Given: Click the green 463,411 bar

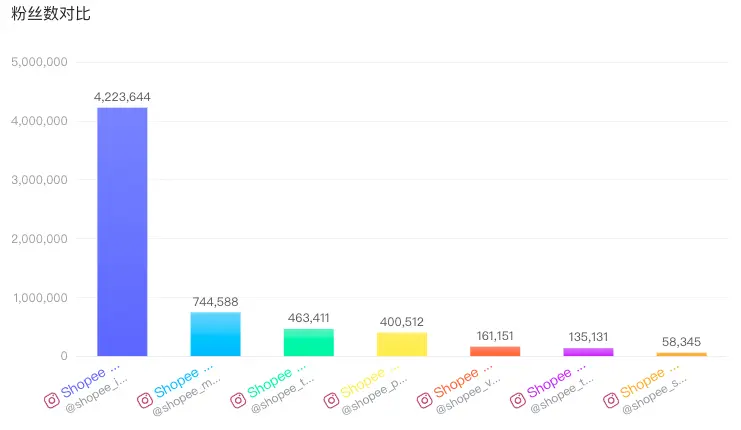Looking at the screenshot, I should tap(309, 342).
